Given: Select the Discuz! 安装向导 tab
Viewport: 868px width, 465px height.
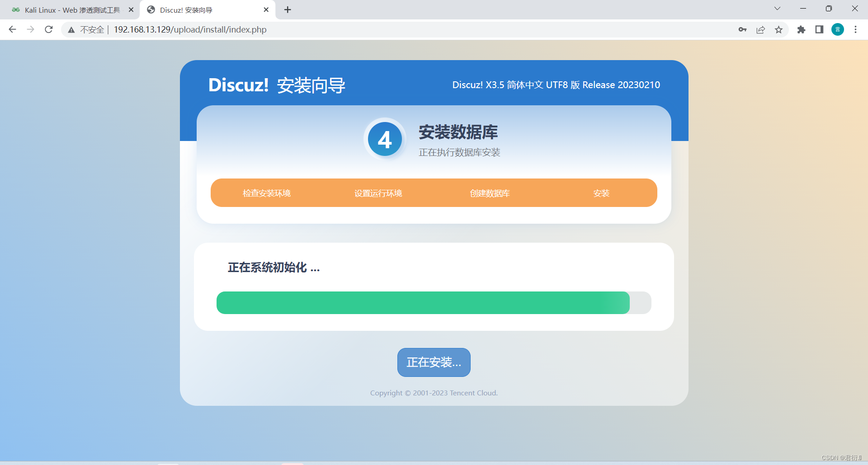Looking at the screenshot, I should pos(208,10).
